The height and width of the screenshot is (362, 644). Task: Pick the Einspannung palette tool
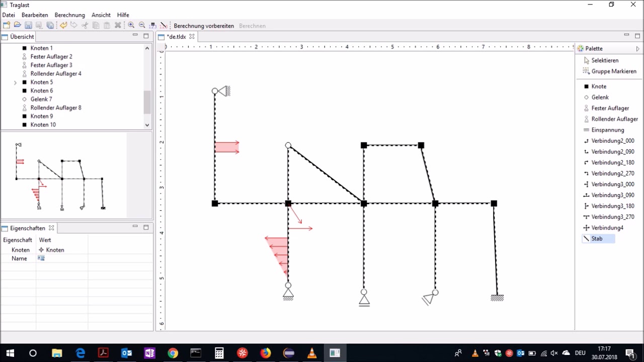[603, 130]
